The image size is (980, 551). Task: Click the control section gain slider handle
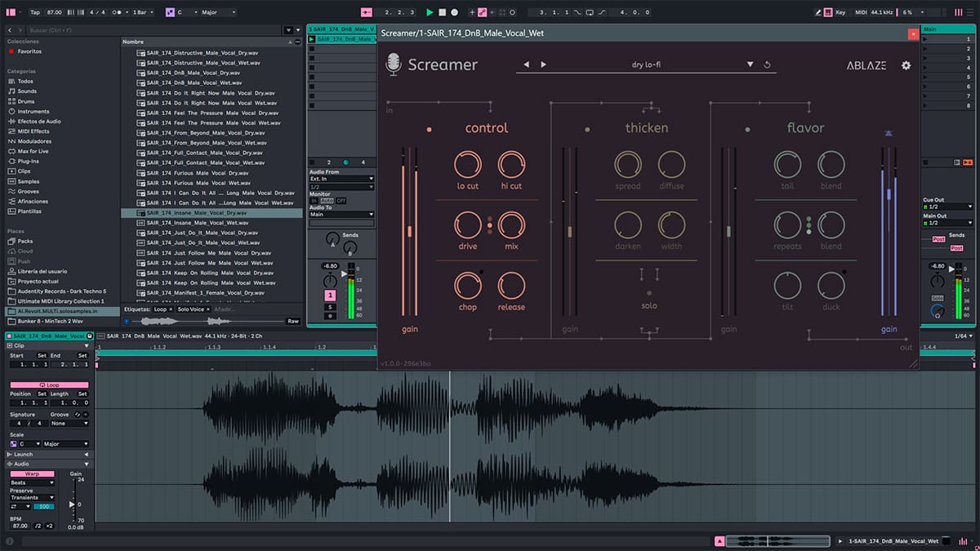(x=410, y=231)
